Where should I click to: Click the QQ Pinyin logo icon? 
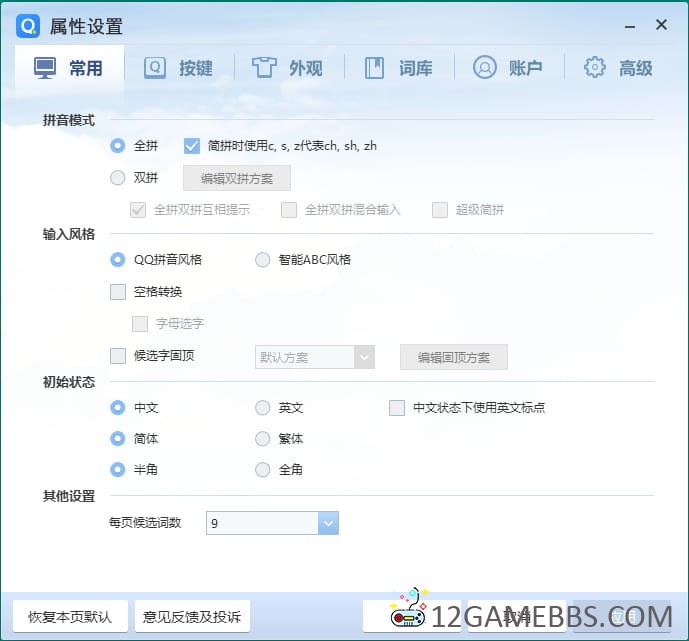tap(28, 26)
